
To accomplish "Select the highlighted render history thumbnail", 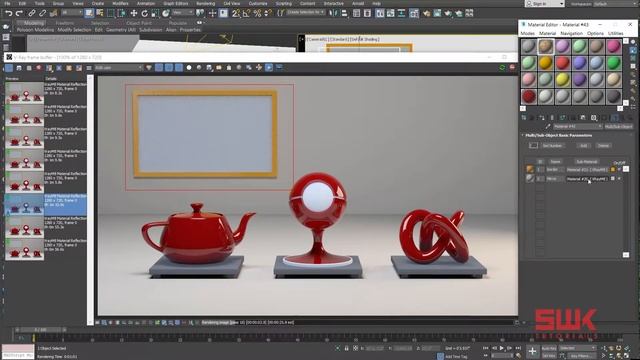I will click(x=24, y=204).
